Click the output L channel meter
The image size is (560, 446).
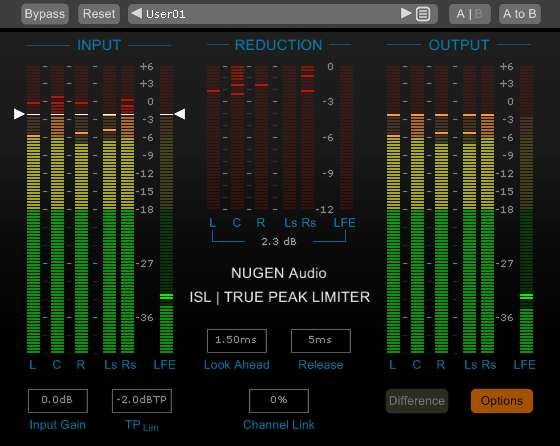click(394, 210)
